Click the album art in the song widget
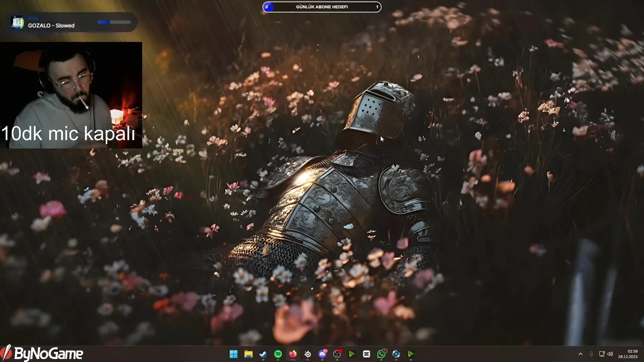 [x=18, y=22]
